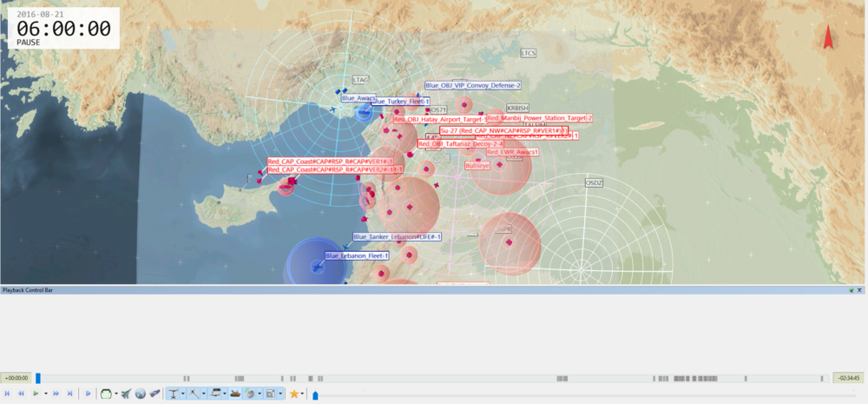Click the fast forward playback button
This screenshot has height=404, width=868.
click(56, 394)
